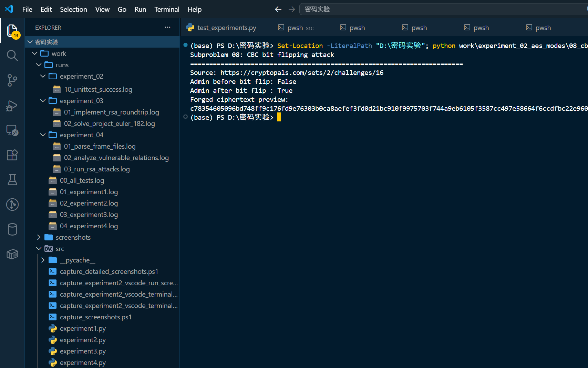588x368 pixels.
Task: Open 02_solve_project_euler_182.log file
Action: coord(109,123)
